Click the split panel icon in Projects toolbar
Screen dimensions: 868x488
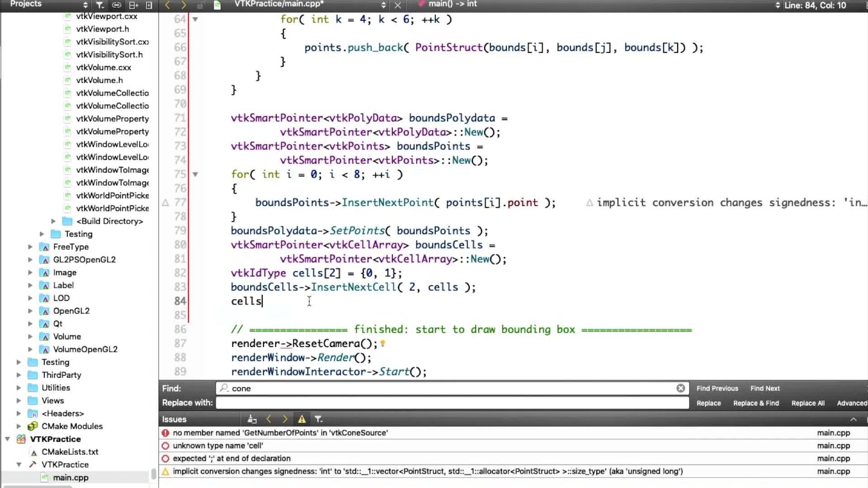click(133, 5)
